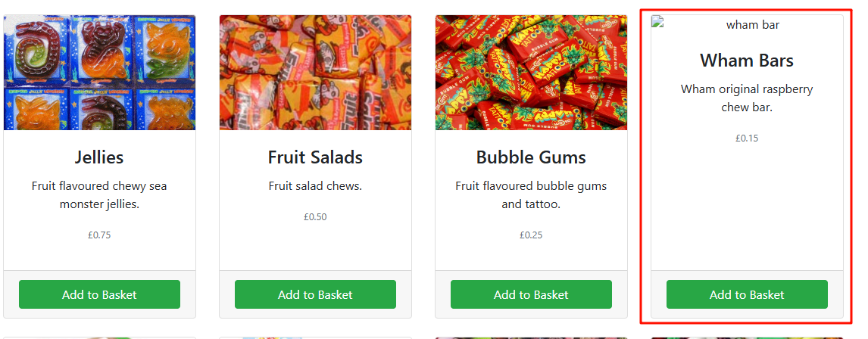
Task: Open the Bubble Gums product photo
Action: point(531,73)
